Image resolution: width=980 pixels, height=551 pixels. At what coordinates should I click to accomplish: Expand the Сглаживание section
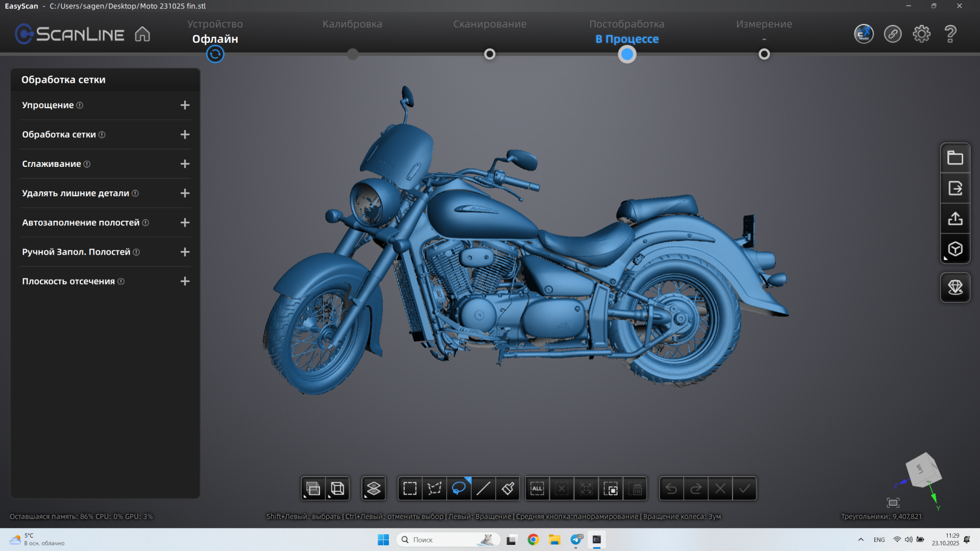(185, 164)
